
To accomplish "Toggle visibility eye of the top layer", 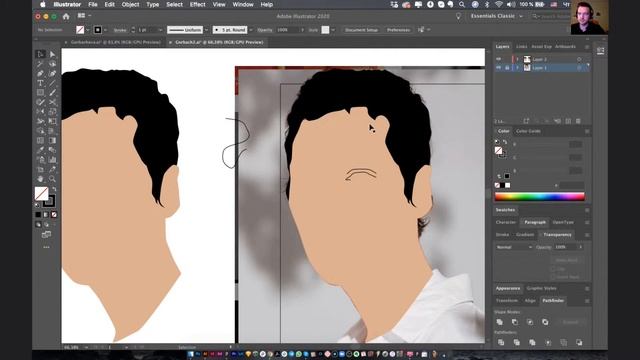I will pyautogui.click(x=498, y=59).
